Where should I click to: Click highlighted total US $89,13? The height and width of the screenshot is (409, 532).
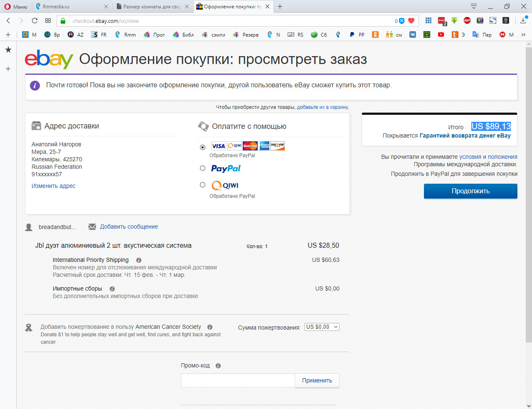[x=491, y=126]
